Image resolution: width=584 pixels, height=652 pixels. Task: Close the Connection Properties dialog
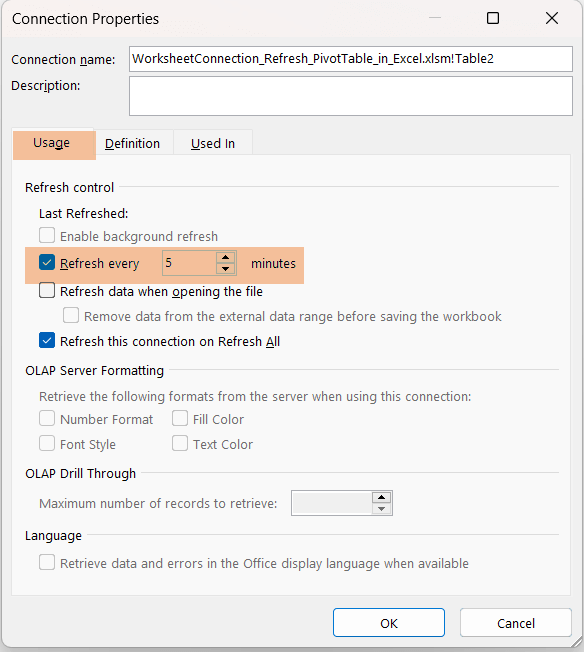pyautogui.click(x=552, y=18)
